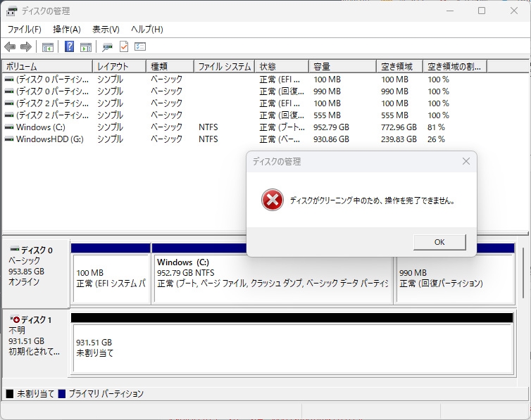531x420 pixels.
Task: Sort by the 容量 column header
Action: [343, 66]
